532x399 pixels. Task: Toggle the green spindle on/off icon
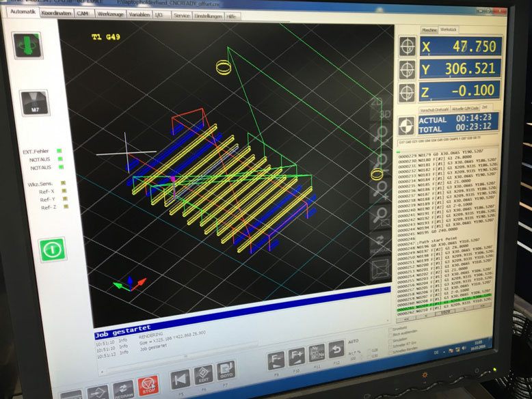pos(27,45)
